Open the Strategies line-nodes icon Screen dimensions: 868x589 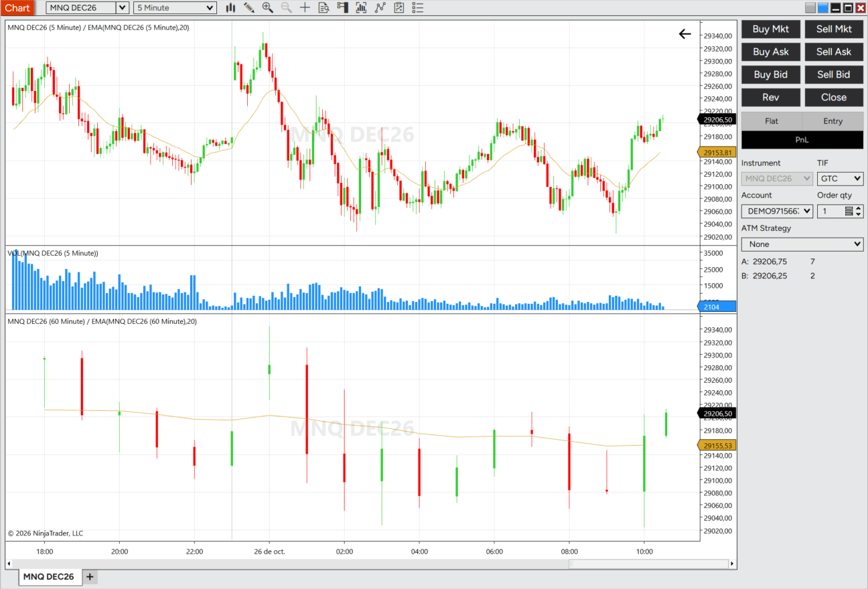coord(380,8)
